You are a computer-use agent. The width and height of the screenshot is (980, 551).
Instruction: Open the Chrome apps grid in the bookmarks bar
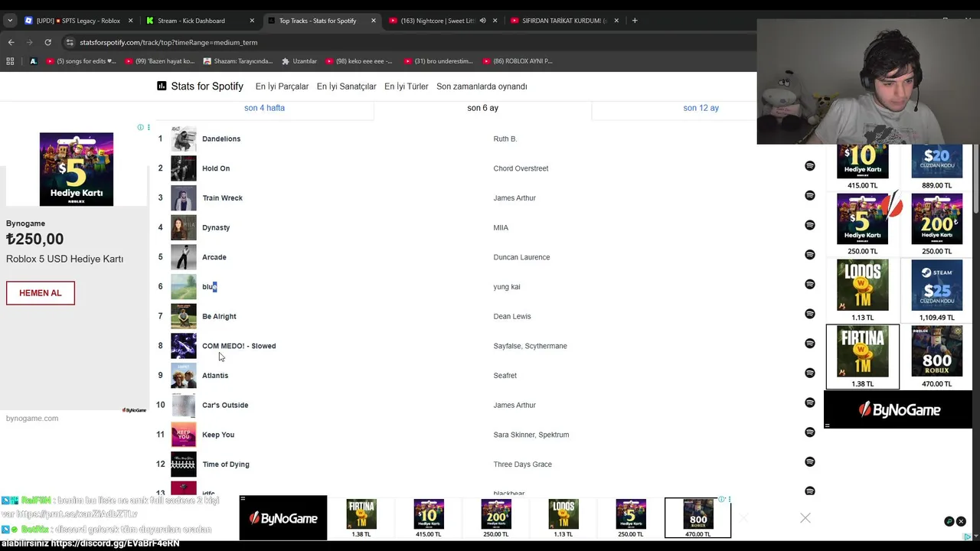[x=10, y=61]
